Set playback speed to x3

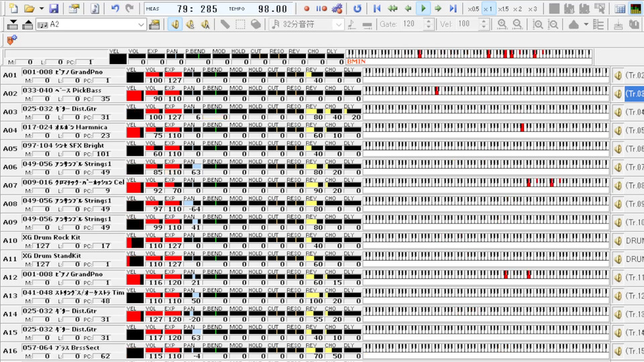[x=532, y=9]
